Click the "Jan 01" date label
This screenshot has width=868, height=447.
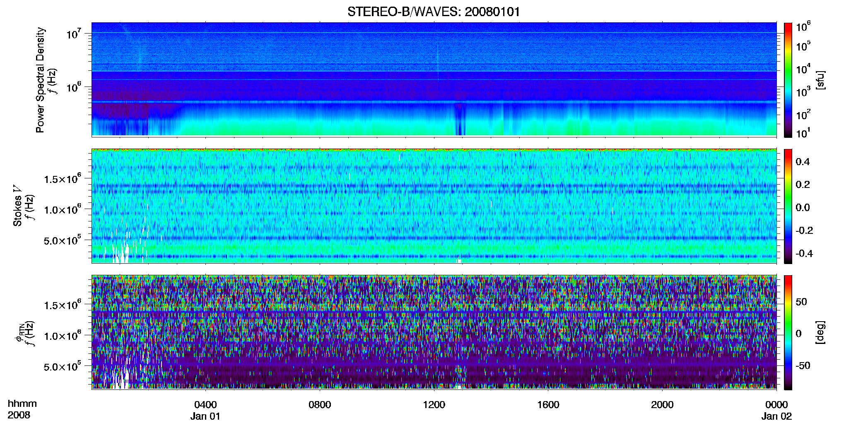pyautogui.click(x=205, y=416)
